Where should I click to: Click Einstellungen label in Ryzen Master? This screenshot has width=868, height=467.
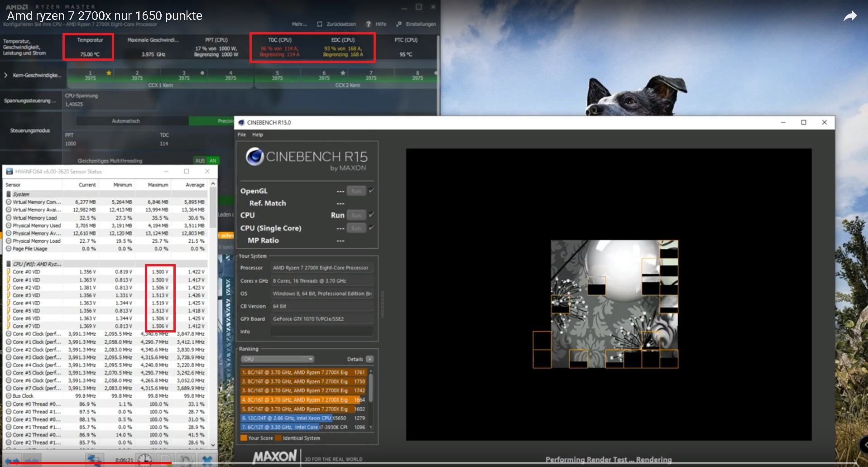[x=421, y=24]
